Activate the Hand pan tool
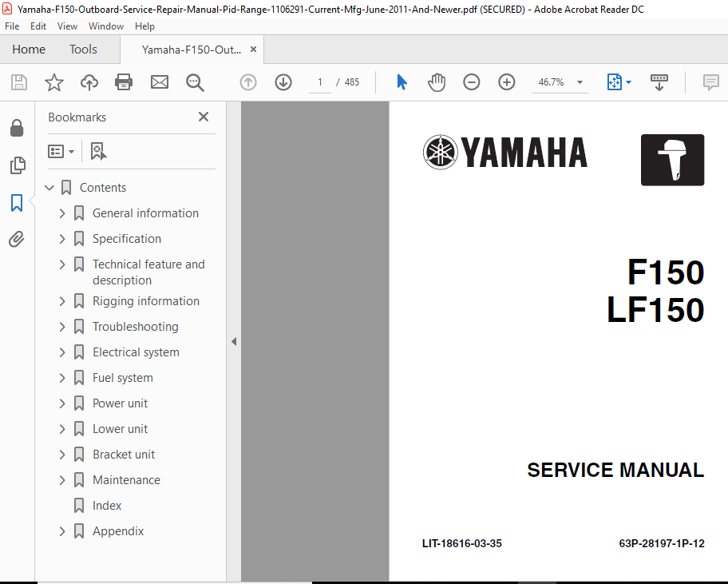The height and width of the screenshot is (584, 728). click(x=437, y=82)
